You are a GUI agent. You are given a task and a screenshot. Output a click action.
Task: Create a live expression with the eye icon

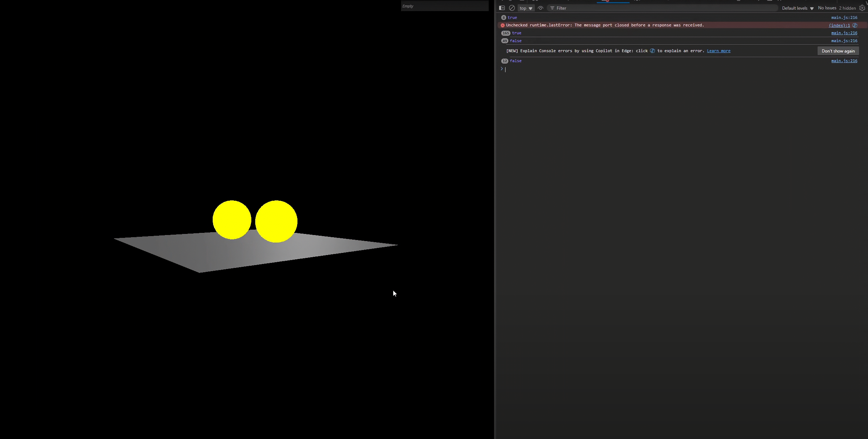[x=540, y=8]
